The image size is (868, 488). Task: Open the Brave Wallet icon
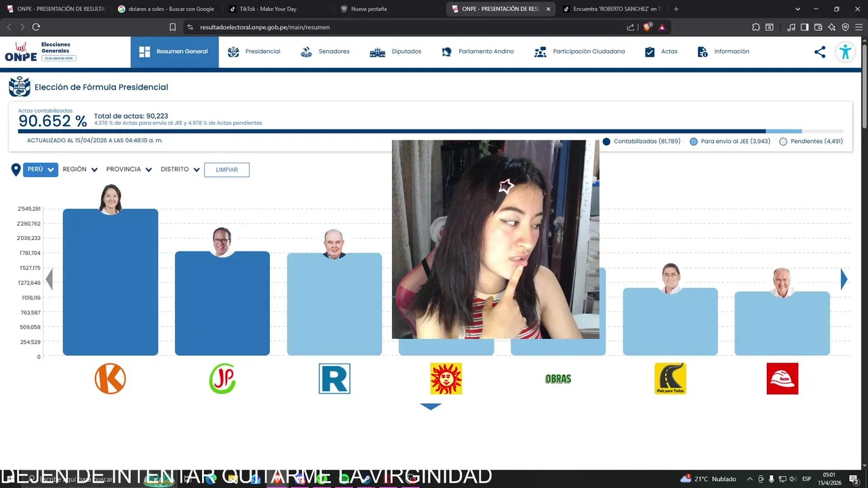point(818,27)
